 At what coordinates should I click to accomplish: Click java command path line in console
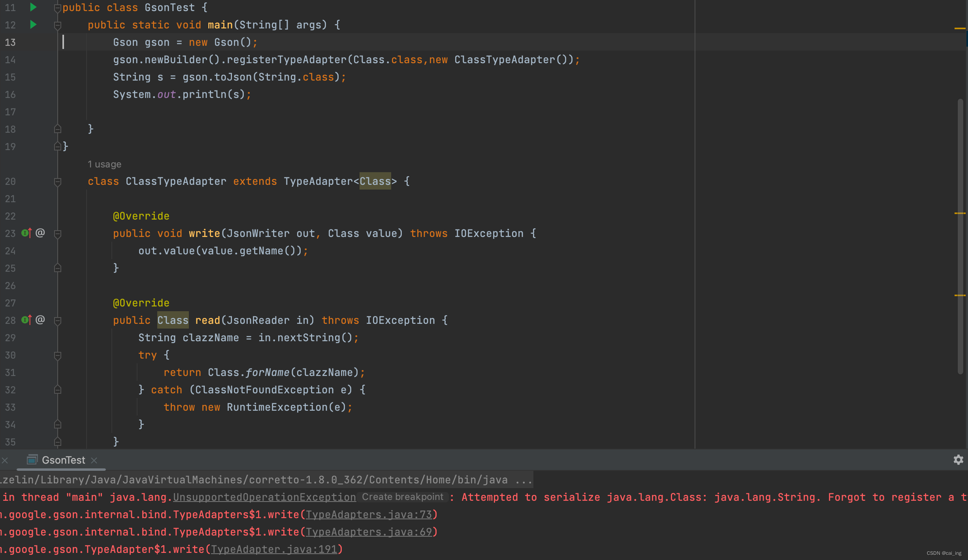tap(266, 480)
